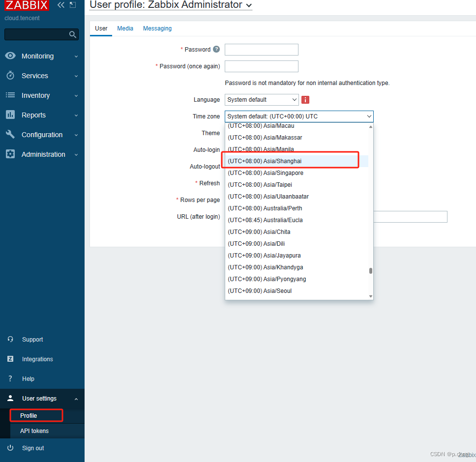The width and height of the screenshot is (476, 462).
Task: Click the Integrations Z icon
Action: tap(10, 359)
